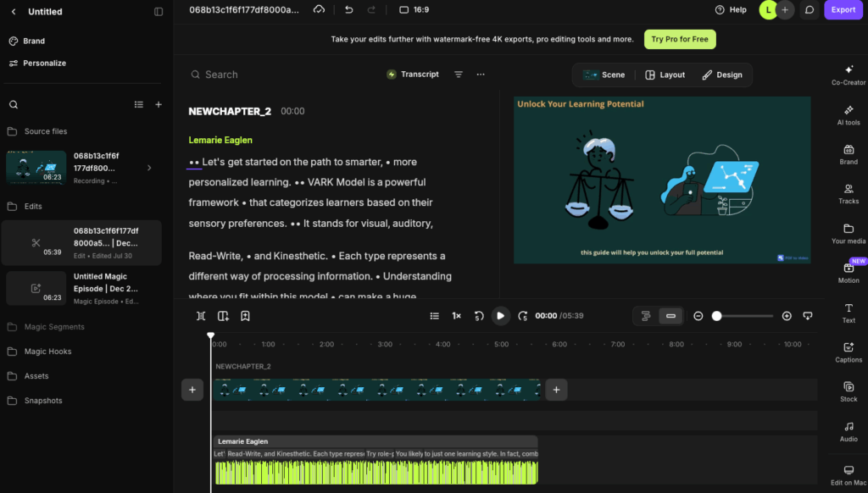Switch to the Design tab
Viewport: 868px width, 493px height.
tap(722, 75)
